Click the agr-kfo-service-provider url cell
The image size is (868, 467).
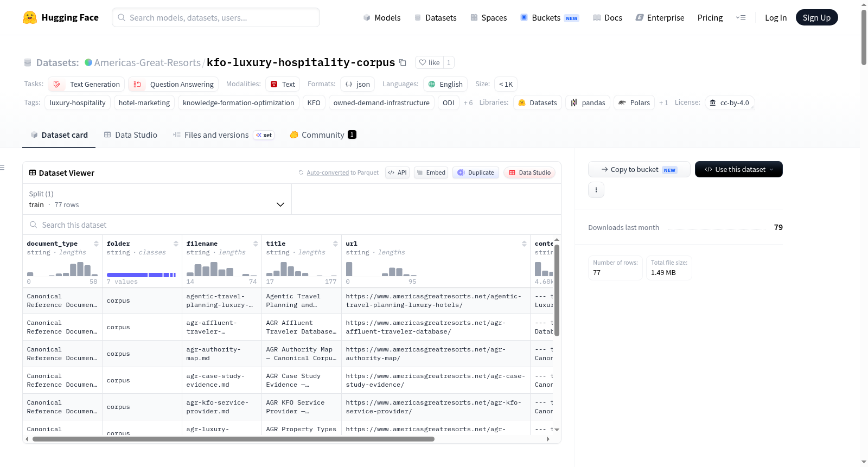point(436,407)
